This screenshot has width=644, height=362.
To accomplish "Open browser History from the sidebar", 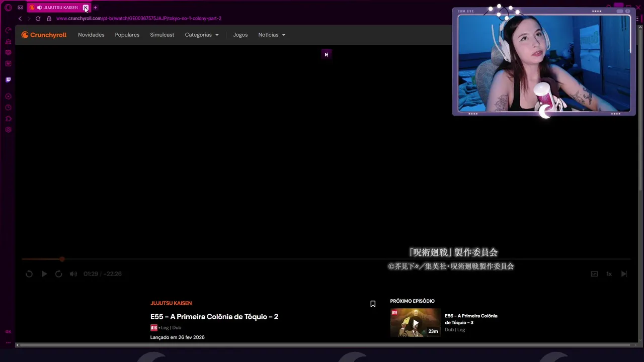I will coord(8,108).
